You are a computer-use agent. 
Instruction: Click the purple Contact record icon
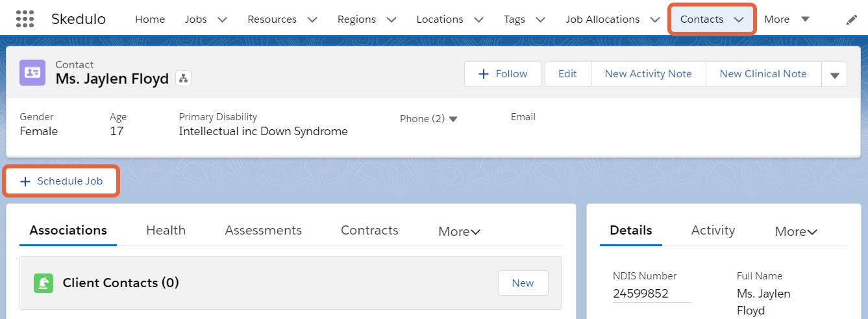coord(32,73)
